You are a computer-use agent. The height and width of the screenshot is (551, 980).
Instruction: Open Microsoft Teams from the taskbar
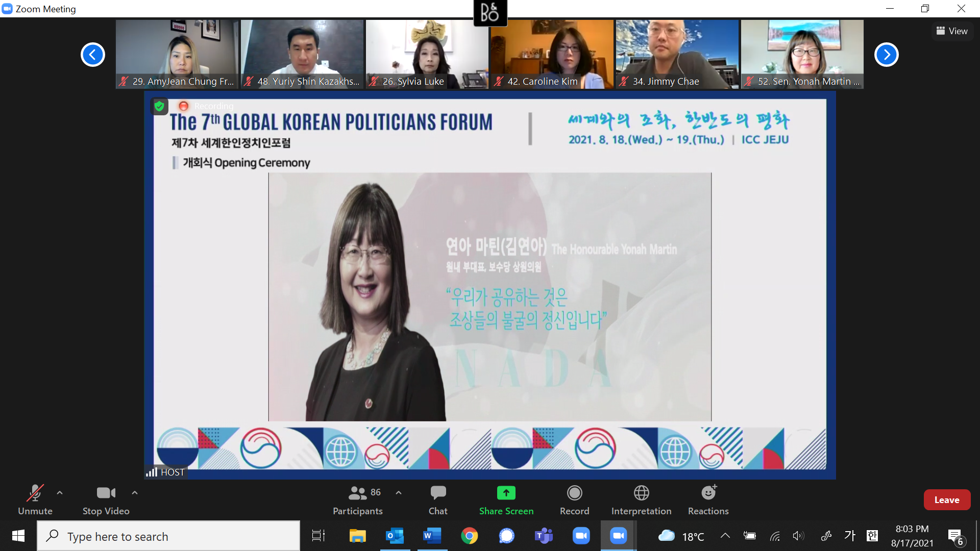coord(544,536)
